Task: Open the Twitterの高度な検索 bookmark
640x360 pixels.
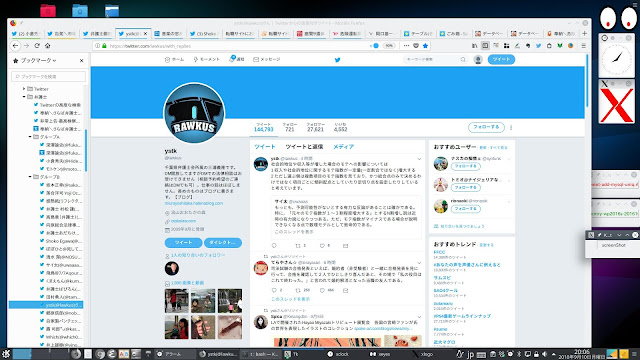Action: (x=60, y=105)
